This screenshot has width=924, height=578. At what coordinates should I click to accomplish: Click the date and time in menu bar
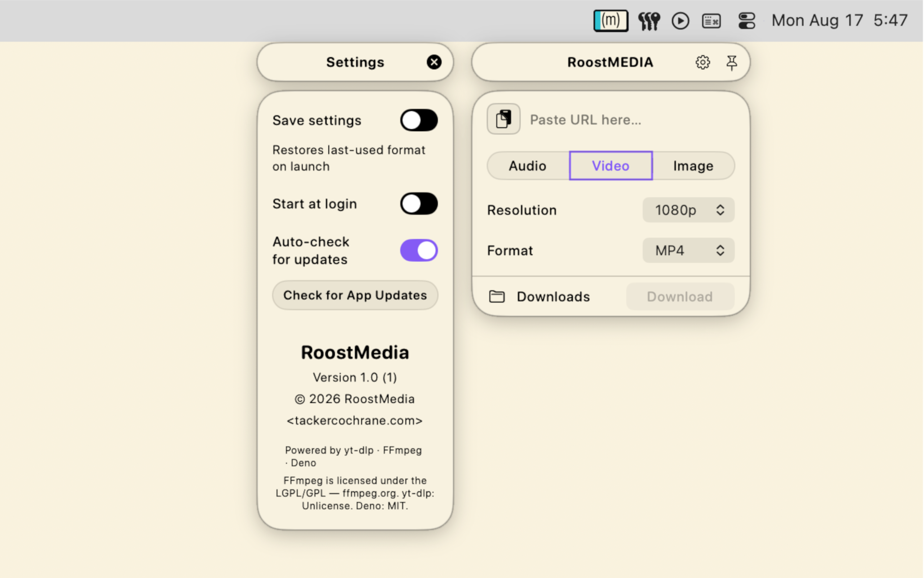840,21
